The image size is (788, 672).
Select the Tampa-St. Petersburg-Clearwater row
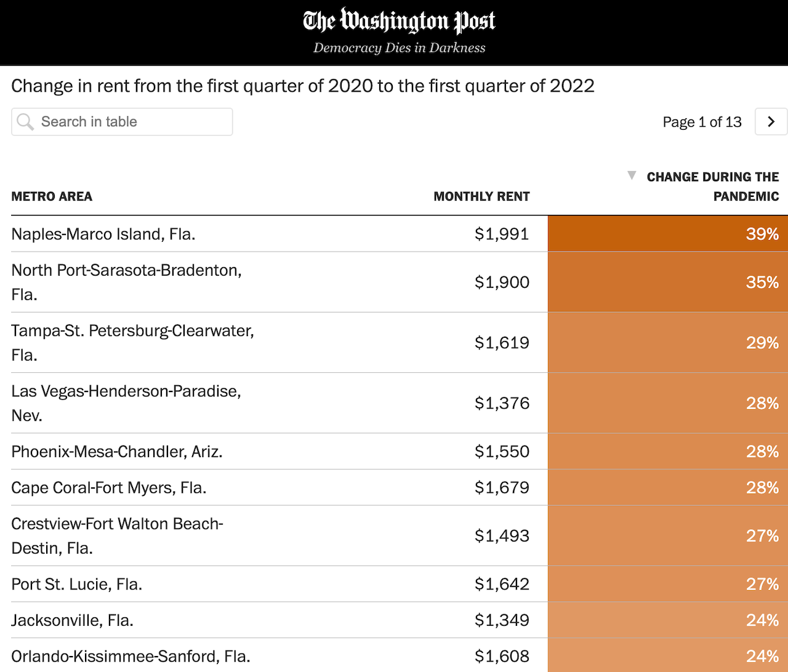[132, 342]
